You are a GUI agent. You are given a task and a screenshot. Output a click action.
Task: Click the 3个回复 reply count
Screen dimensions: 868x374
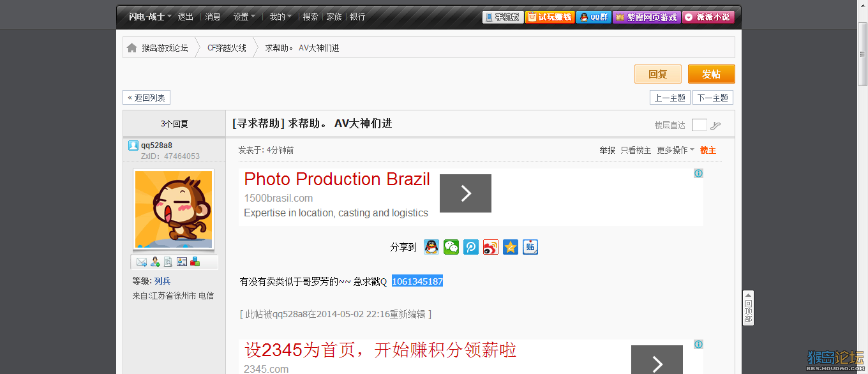tap(174, 124)
